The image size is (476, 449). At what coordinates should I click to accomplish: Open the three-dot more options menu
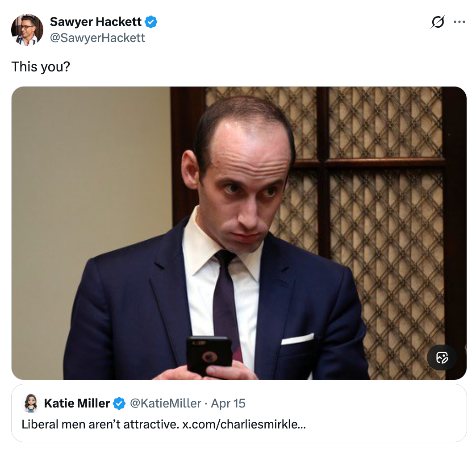[x=459, y=22]
